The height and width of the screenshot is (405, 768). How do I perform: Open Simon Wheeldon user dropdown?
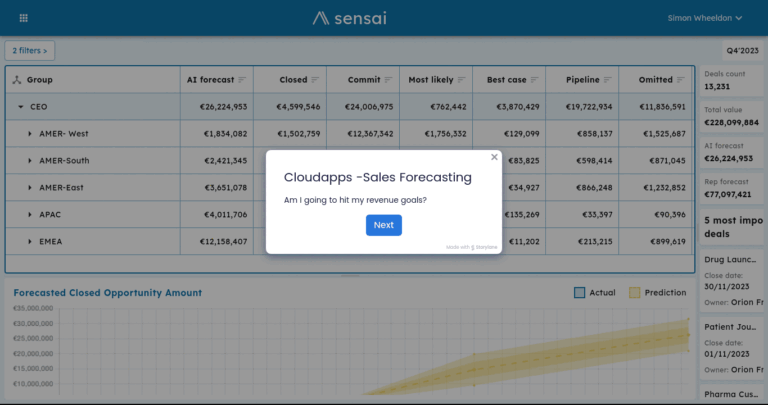click(705, 18)
